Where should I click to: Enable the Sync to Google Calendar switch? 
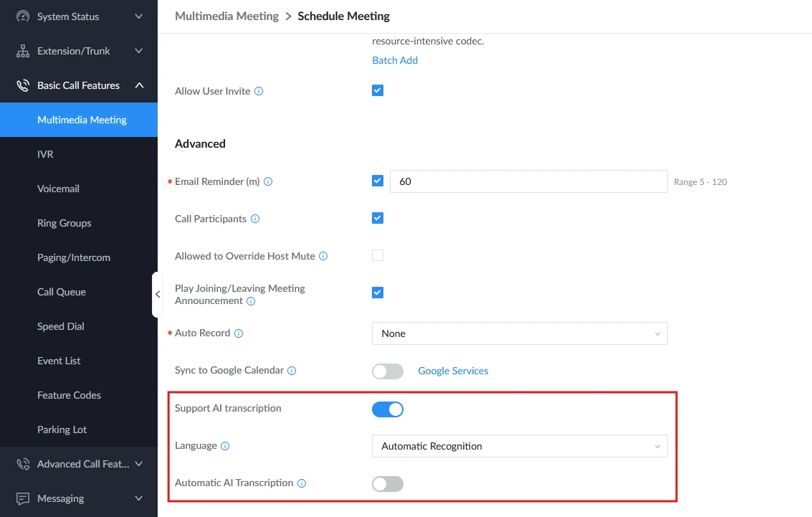pos(387,371)
